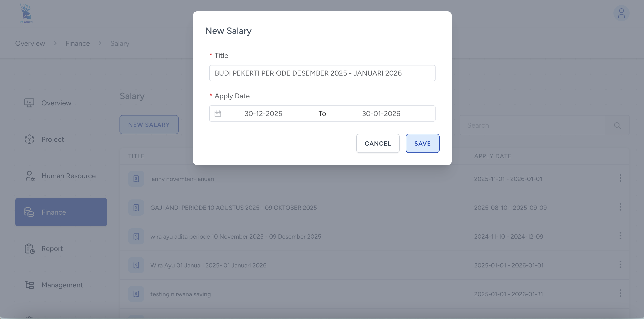Save the new salary entry
Image resolution: width=644 pixels, height=319 pixels.
coord(422,143)
